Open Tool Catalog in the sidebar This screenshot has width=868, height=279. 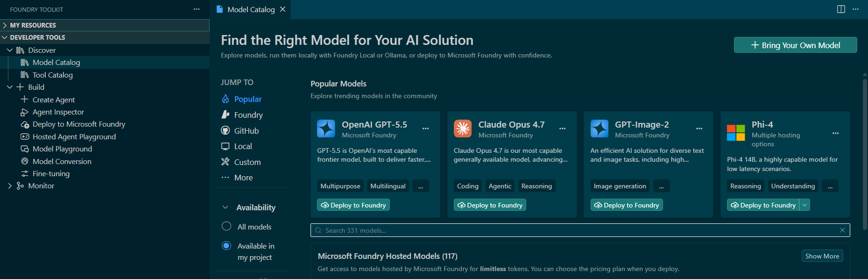[x=53, y=75]
